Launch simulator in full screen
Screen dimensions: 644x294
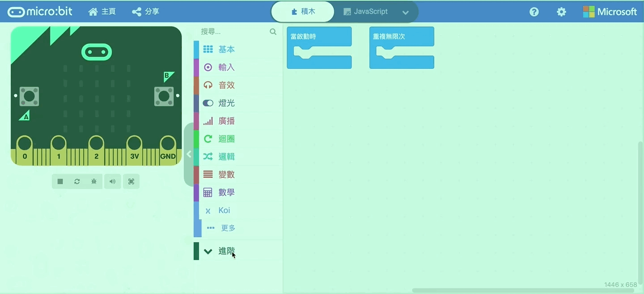click(131, 181)
